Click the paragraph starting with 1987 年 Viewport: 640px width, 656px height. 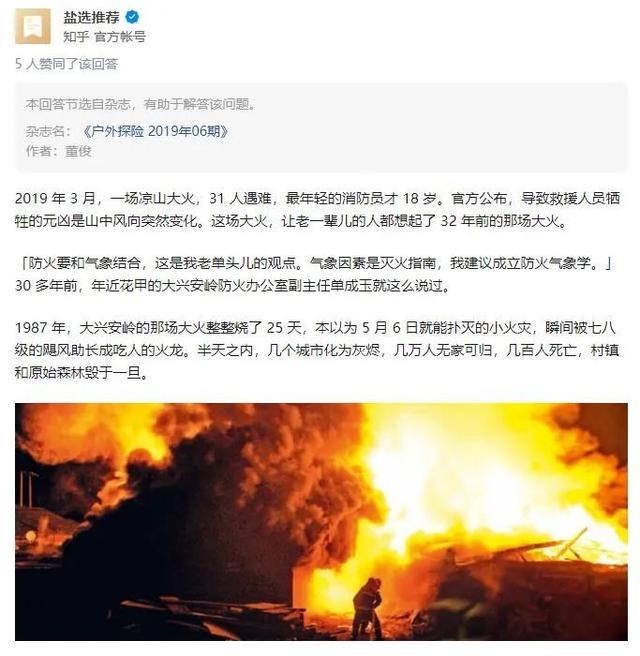click(317, 350)
